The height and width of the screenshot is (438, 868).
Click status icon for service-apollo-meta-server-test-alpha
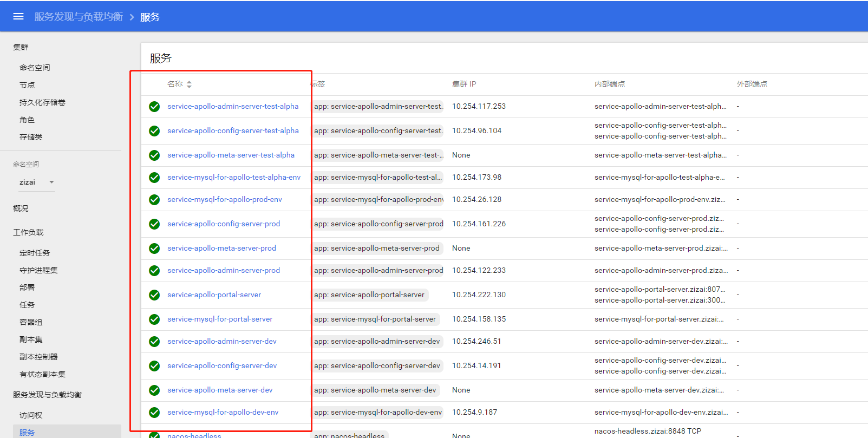154,155
